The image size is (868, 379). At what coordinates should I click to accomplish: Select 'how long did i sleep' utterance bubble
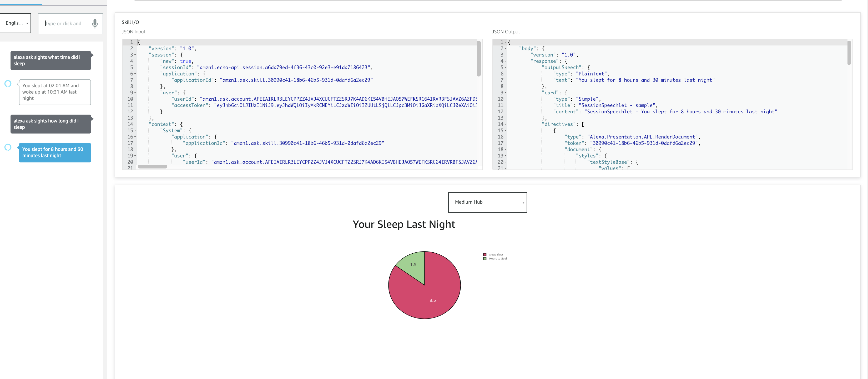click(51, 124)
